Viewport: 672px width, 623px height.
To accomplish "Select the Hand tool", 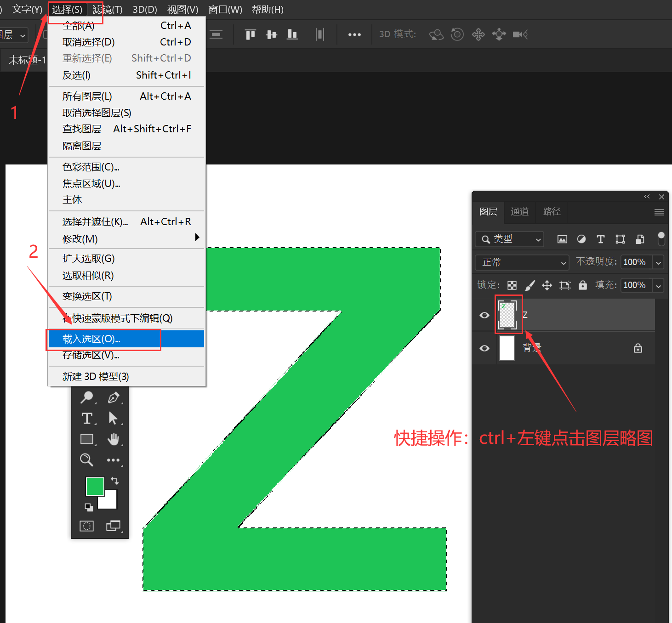I will (x=113, y=439).
